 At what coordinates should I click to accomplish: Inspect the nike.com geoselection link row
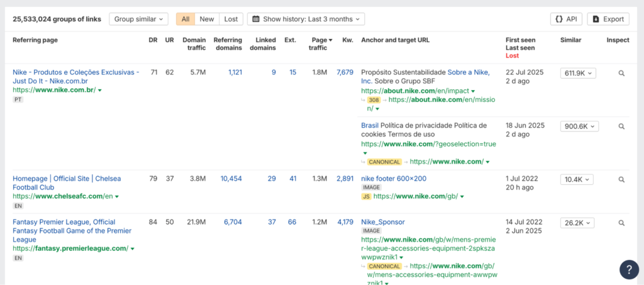click(621, 126)
